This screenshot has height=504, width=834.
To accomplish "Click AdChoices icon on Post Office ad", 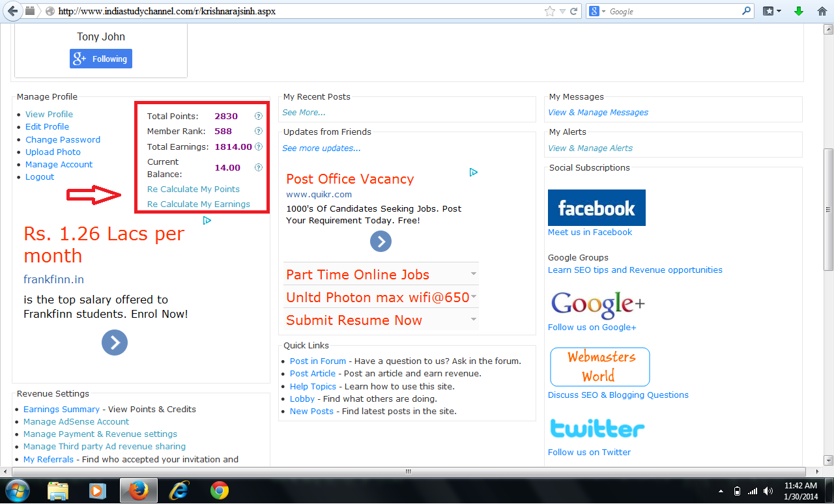I will pos(474,172).
